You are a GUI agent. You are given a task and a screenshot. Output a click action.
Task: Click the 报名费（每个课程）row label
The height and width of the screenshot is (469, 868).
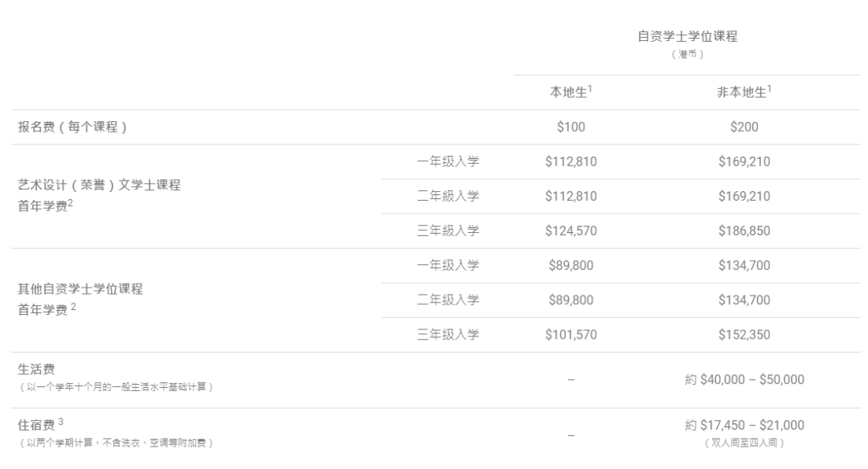[72, 127]
